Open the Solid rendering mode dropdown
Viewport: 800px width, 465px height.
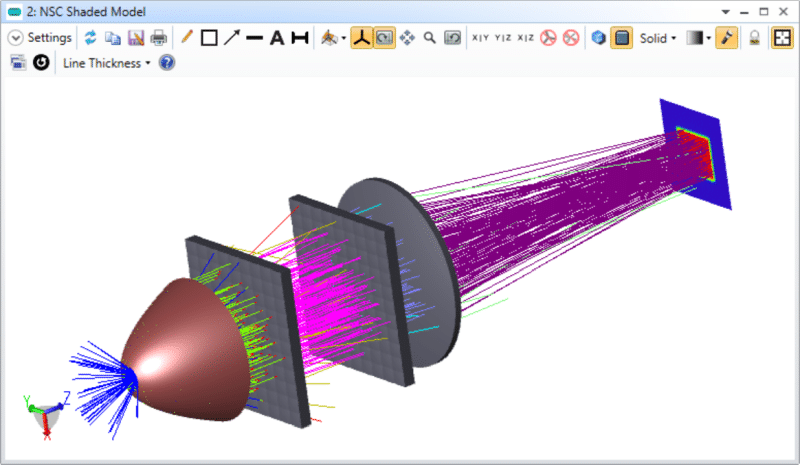pos(658,38)
